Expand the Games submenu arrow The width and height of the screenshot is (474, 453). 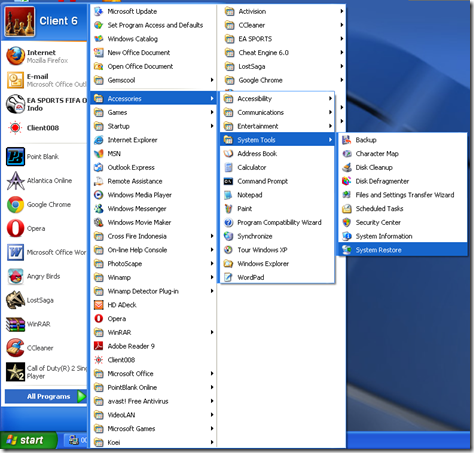tap(212, 112)
